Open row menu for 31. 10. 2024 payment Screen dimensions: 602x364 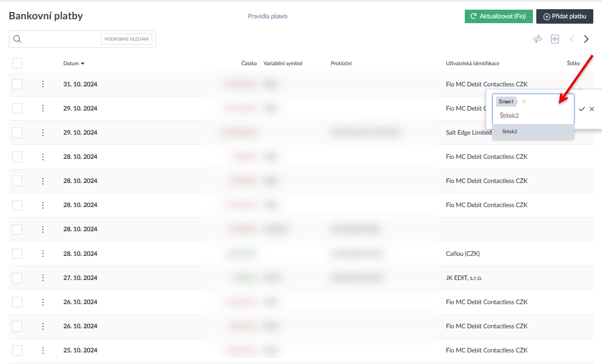pyautogui.click(x=43, y=84)
